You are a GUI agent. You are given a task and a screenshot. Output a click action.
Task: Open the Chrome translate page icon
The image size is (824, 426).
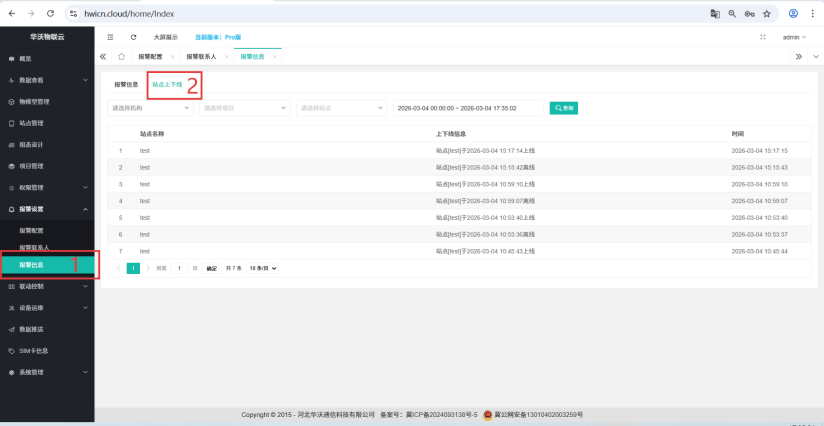click(x=715, y=14)
